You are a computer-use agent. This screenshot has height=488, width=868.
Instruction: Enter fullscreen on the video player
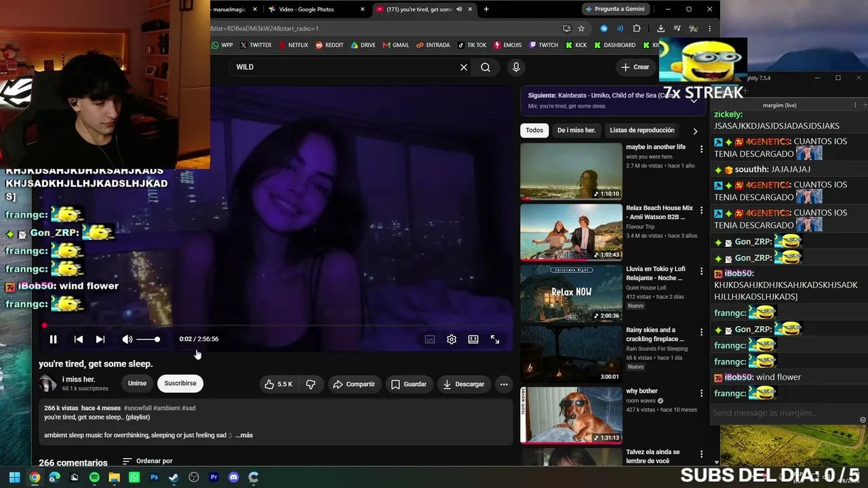point(495,340)
